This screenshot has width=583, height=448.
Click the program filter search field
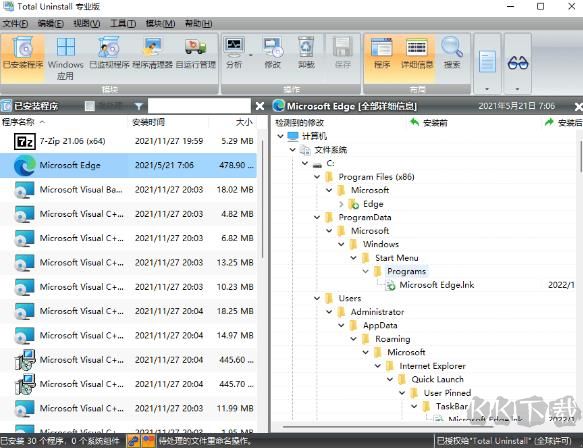tap(199, 106)
